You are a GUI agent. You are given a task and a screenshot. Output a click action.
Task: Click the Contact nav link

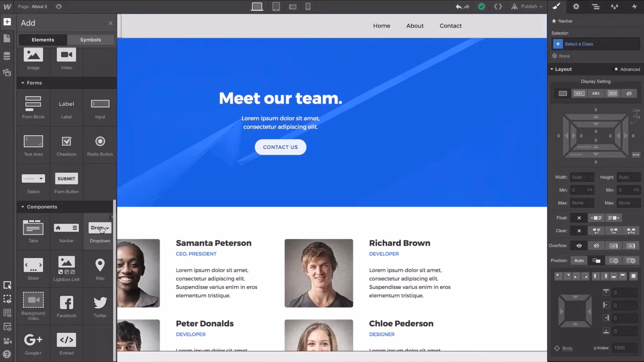(451, 26)
